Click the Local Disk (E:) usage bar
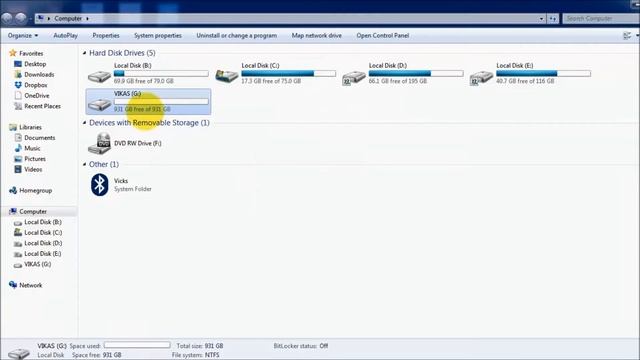Screen dimensions: 640x360 [x=543, y=73]
